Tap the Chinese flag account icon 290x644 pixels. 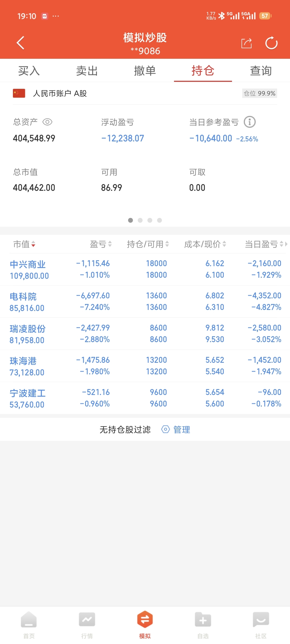tap(19, 93)
